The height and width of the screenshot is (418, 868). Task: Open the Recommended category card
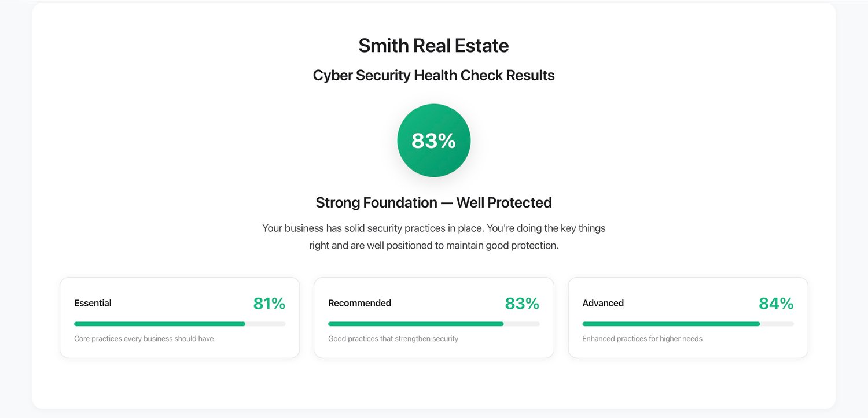[434, 317]
